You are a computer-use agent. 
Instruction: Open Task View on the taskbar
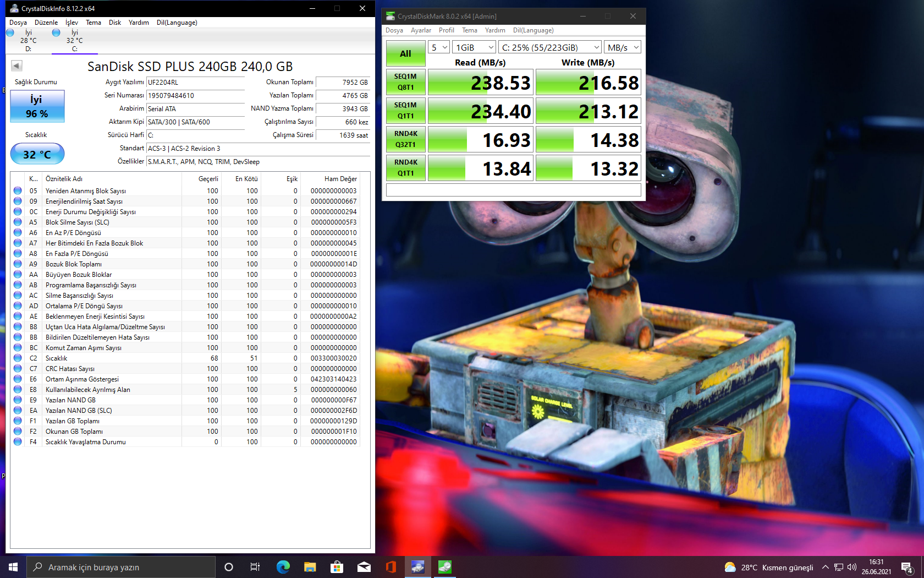pos(255,567)
